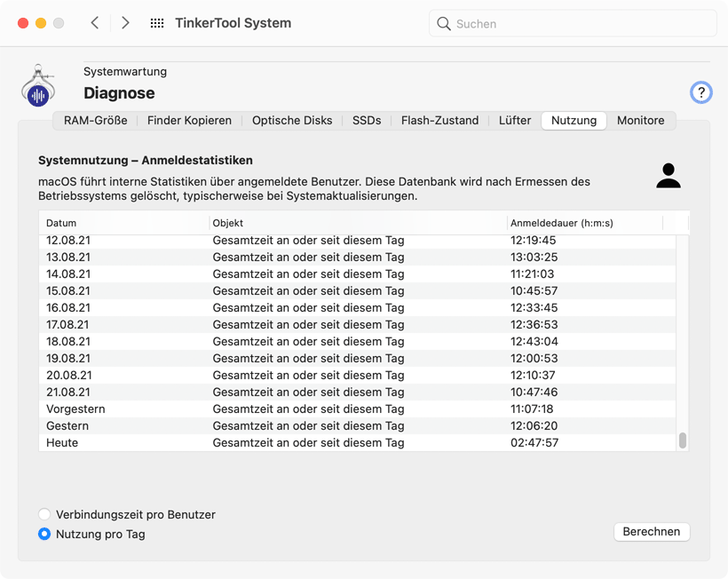The height and width of the screenshot is (579, 728).
Task: Click the user silhouette icon
Action: 669,176
